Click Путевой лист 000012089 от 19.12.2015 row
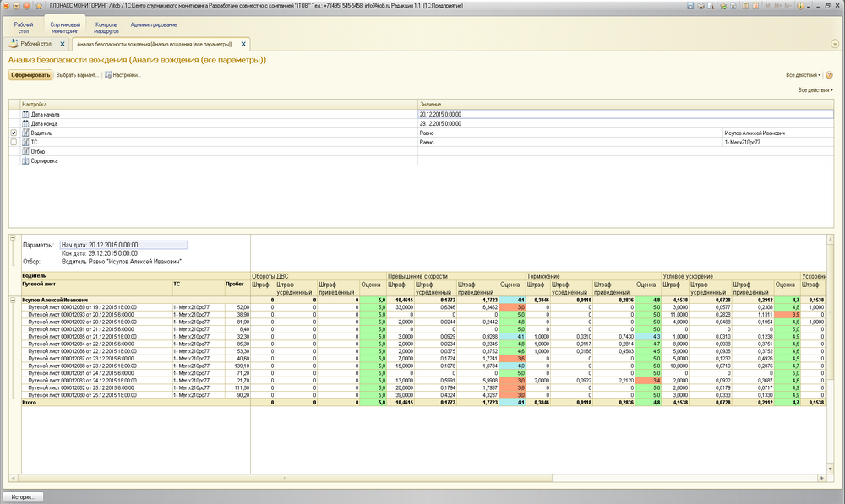This screenshot has height=504, width=845. [83, 307]
